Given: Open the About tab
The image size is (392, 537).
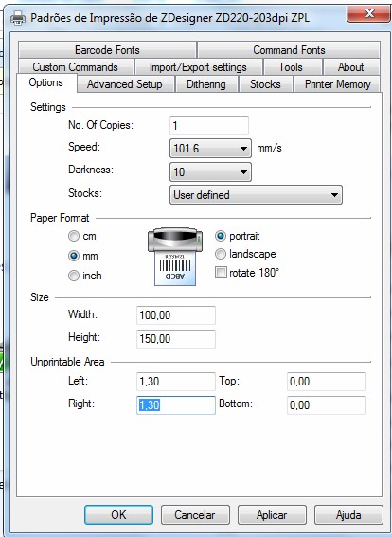Looking at the screenshot, I should (x=351, y=67).
